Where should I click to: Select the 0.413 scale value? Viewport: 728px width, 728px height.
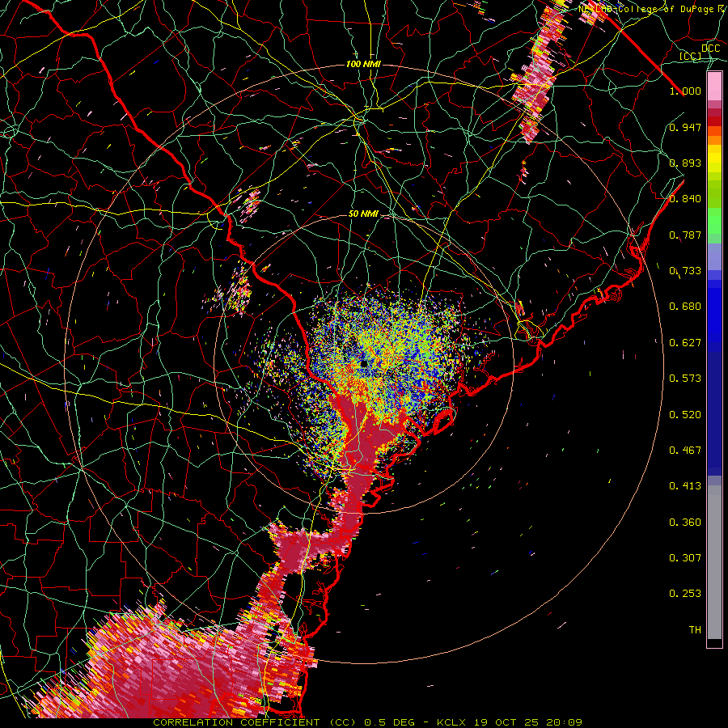coord(685,486)
